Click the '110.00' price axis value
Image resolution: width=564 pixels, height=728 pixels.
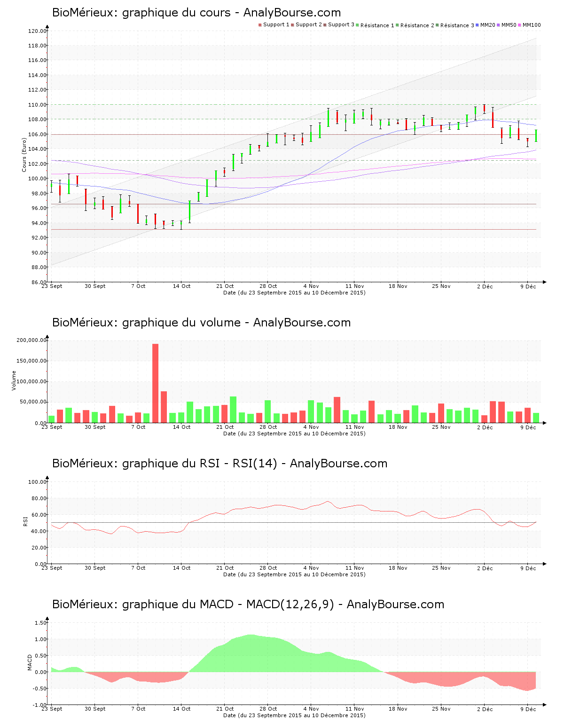pos(37,105)
